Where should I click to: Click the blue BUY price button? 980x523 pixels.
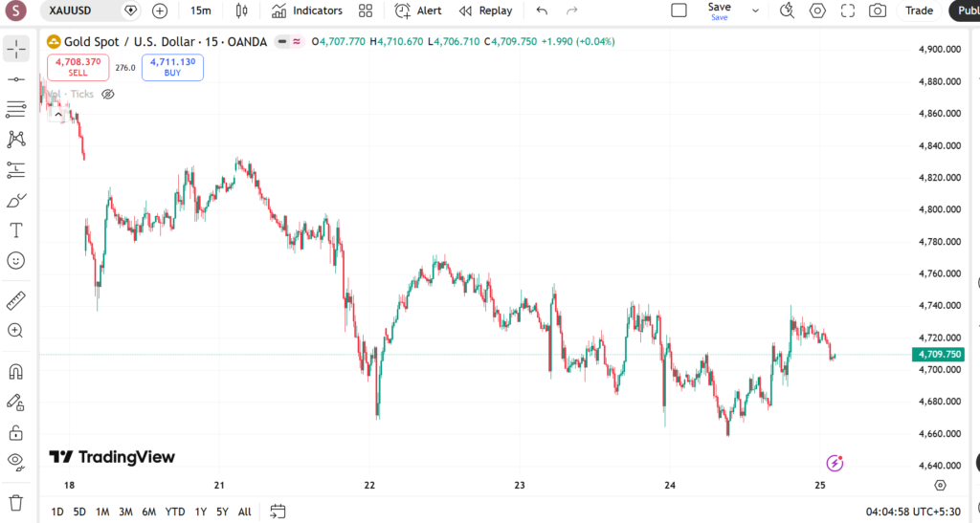(172, 67)
